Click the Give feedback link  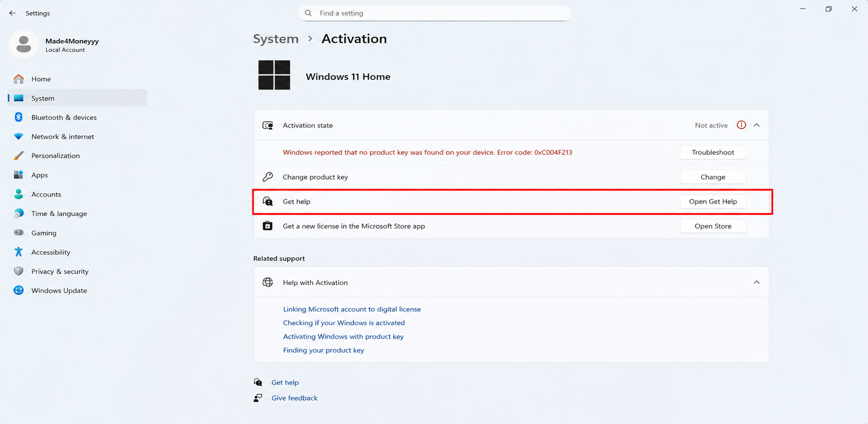[x=294, y=398]
